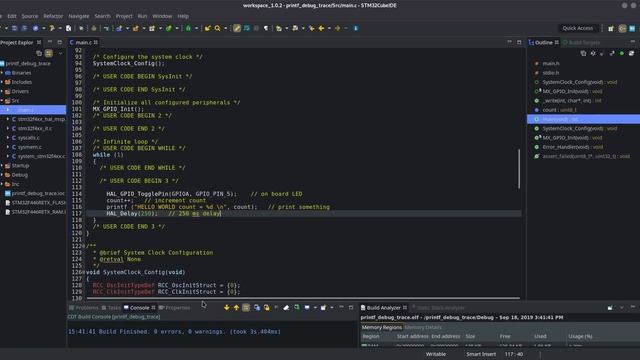Screen dimensions: 640x360
Task: Click Outline group includes icon
Action: point(631,53)
